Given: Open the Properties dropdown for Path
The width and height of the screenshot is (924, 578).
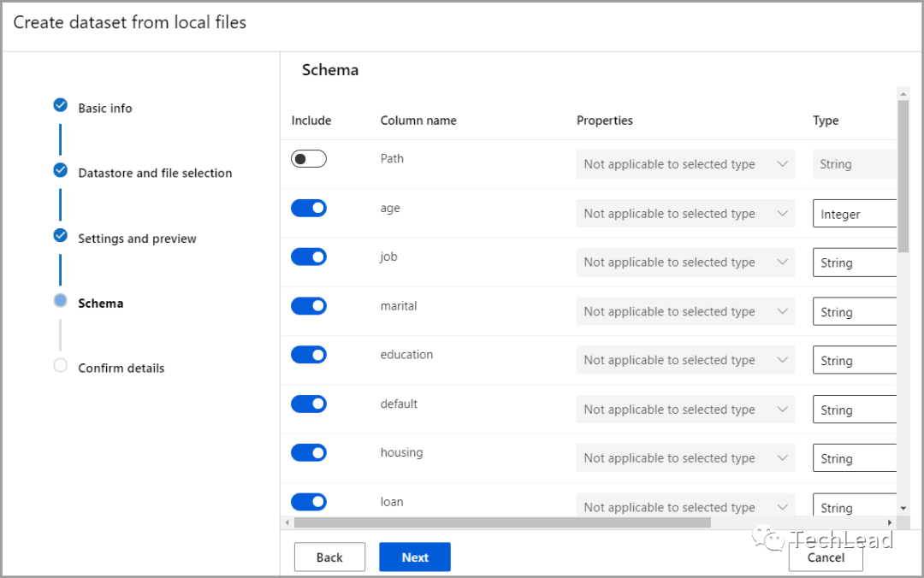Looking at the screenshot, I should click(684, 163).
